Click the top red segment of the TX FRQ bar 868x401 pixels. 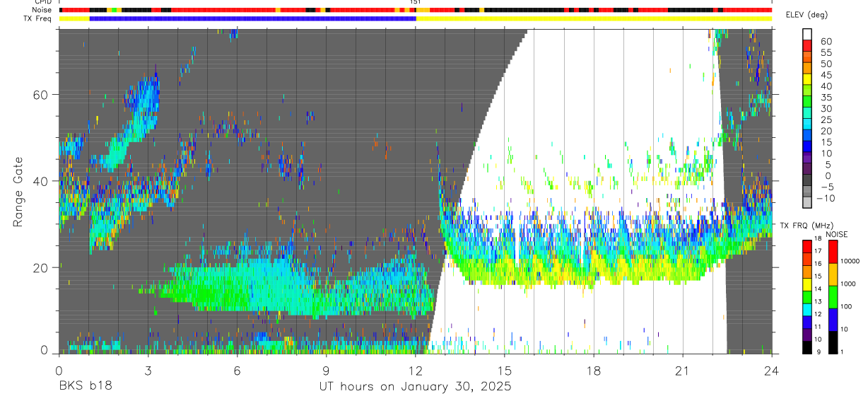coord(807,246)
